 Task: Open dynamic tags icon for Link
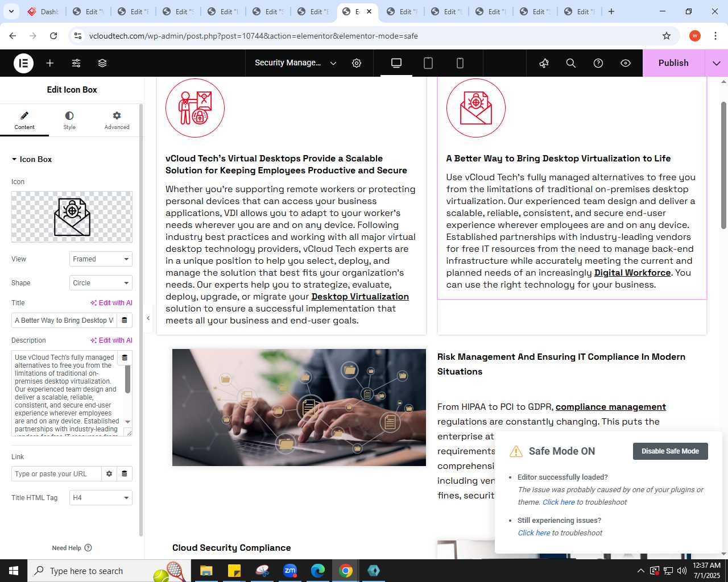[x=125, y=474]
